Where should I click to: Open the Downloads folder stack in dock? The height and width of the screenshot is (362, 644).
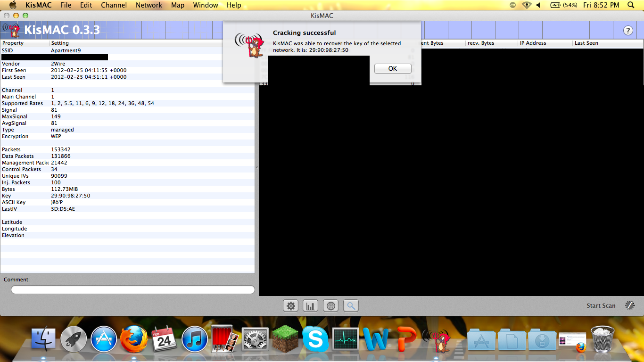542,340
